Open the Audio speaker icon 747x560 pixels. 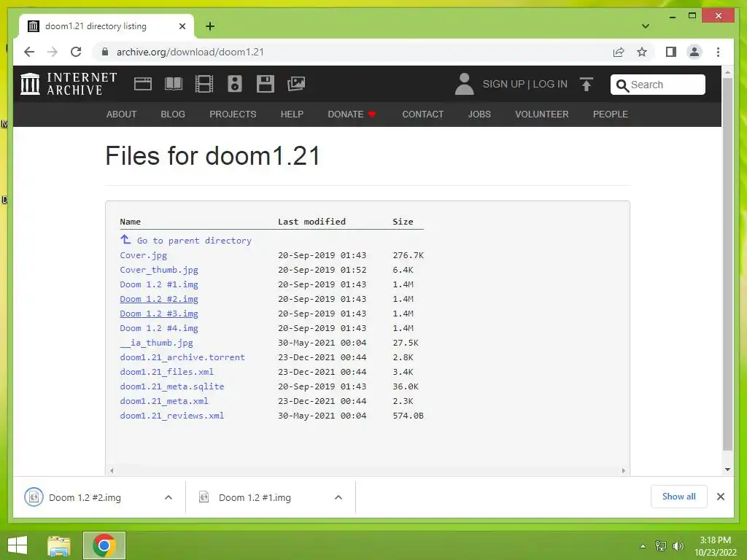coord(235,84)
